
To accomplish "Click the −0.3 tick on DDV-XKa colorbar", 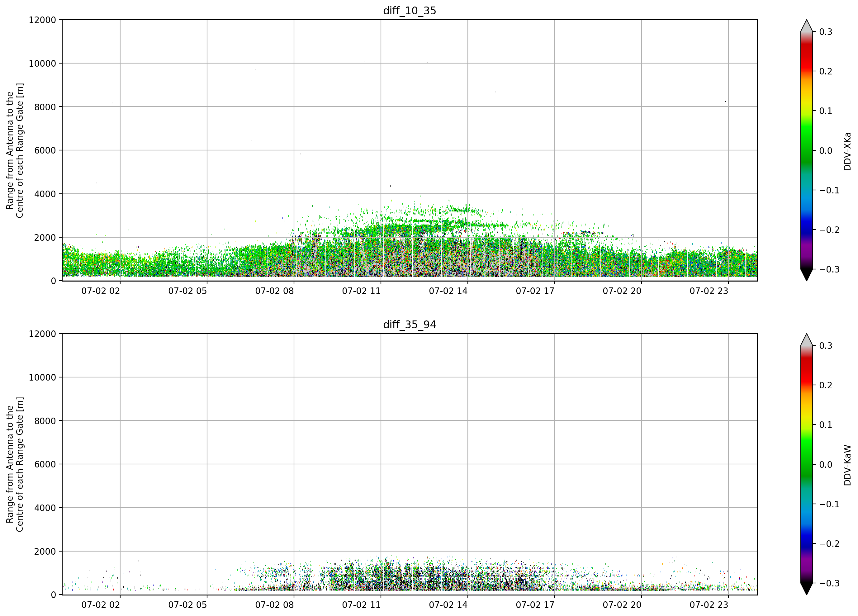I will [829, 269].
